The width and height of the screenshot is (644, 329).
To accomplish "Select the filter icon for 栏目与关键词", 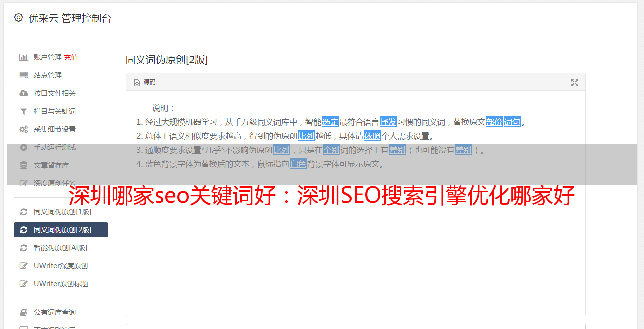I will click(x=23, y=111).
